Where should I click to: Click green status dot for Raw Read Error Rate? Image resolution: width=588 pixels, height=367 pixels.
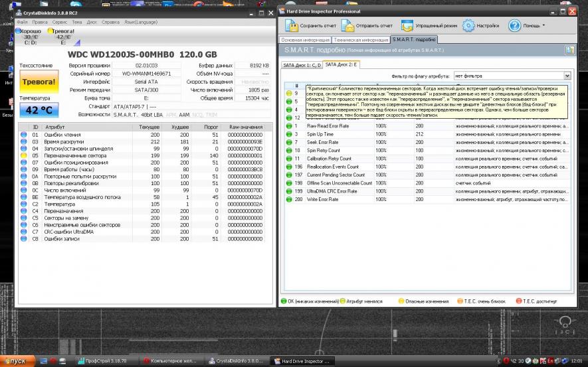coord(289,126)
